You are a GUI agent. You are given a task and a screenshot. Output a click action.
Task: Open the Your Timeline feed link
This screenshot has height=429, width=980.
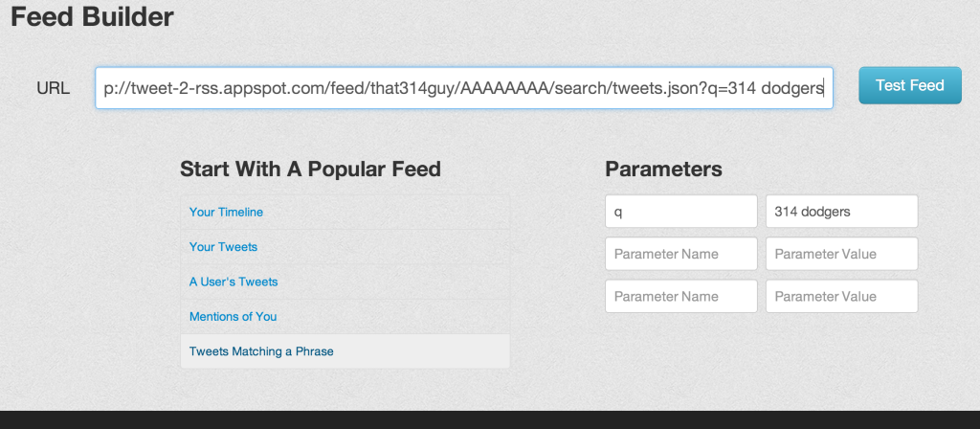(x=226, y=212)
